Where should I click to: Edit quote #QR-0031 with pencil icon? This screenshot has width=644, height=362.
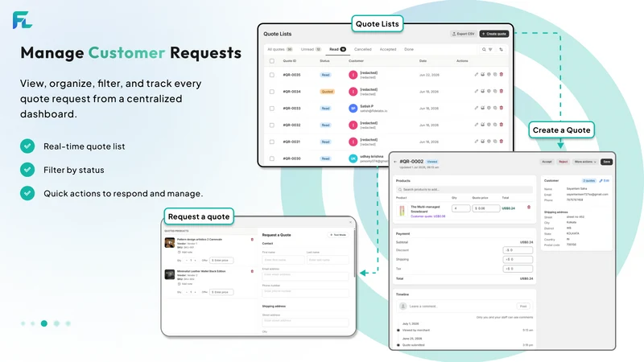pyautogui.click(x=477, y=142)
